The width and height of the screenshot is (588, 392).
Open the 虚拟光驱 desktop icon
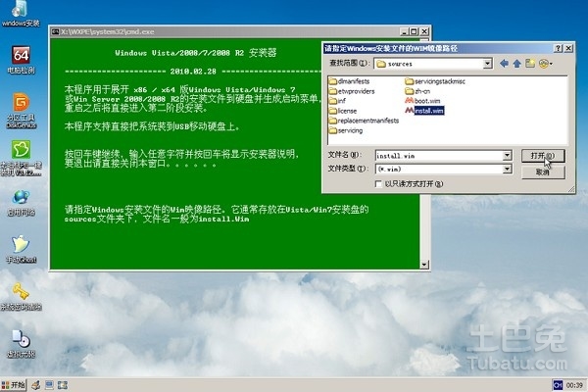click(21, 344)
